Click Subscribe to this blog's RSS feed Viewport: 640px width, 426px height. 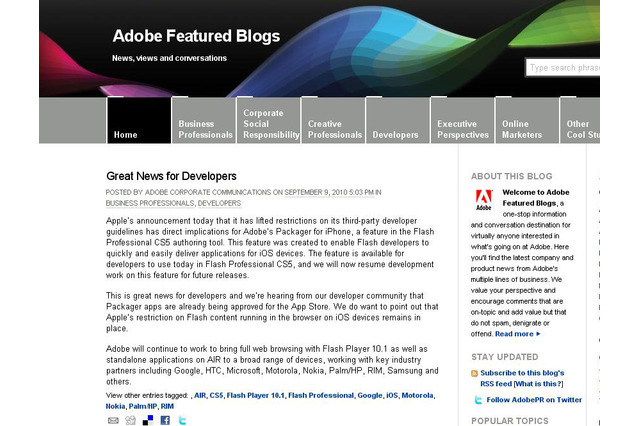(522, 378)
